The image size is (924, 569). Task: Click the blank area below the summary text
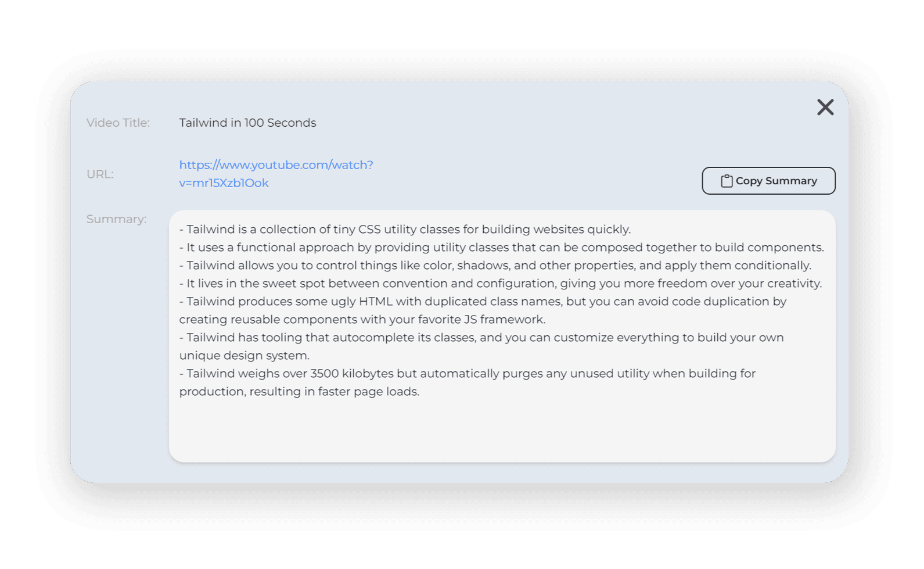coord(502,430)
